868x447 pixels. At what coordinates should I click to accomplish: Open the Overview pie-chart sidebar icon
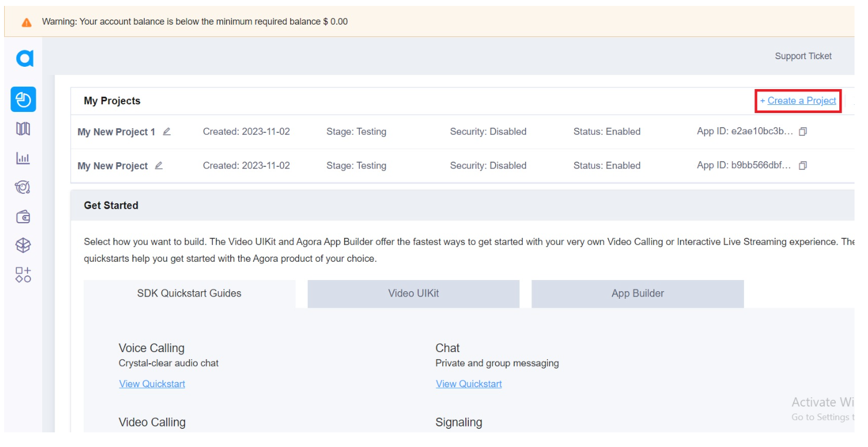(23, 100)
